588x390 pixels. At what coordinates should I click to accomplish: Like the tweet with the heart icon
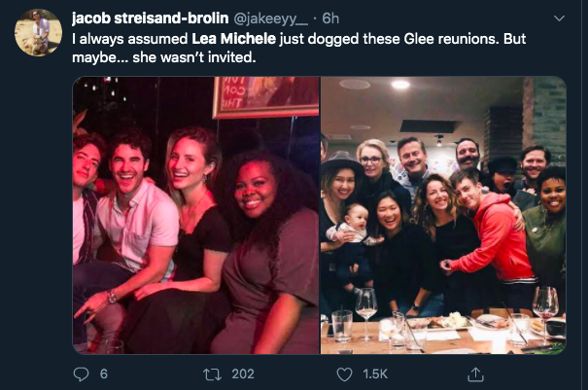[x=344, y=373]
